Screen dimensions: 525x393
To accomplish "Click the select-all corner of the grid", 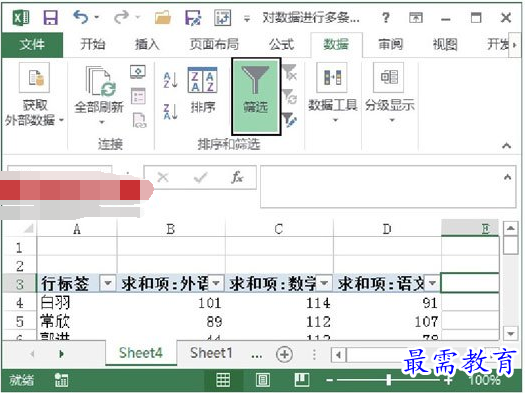I will (29, 228).
